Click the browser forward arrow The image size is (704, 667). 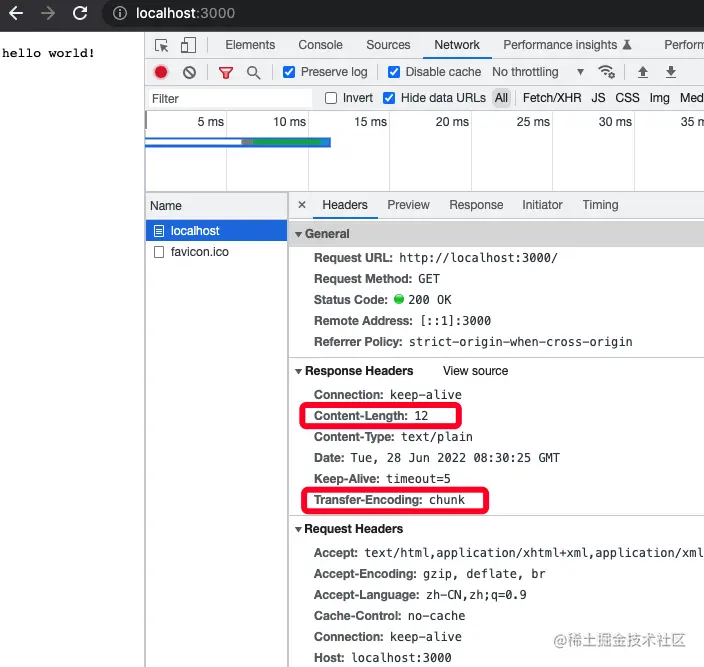(x=48, y=13)
